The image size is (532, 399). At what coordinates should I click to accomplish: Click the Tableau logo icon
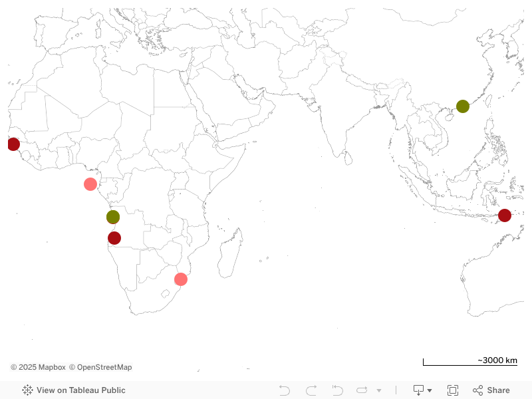[x=27, y=390]
